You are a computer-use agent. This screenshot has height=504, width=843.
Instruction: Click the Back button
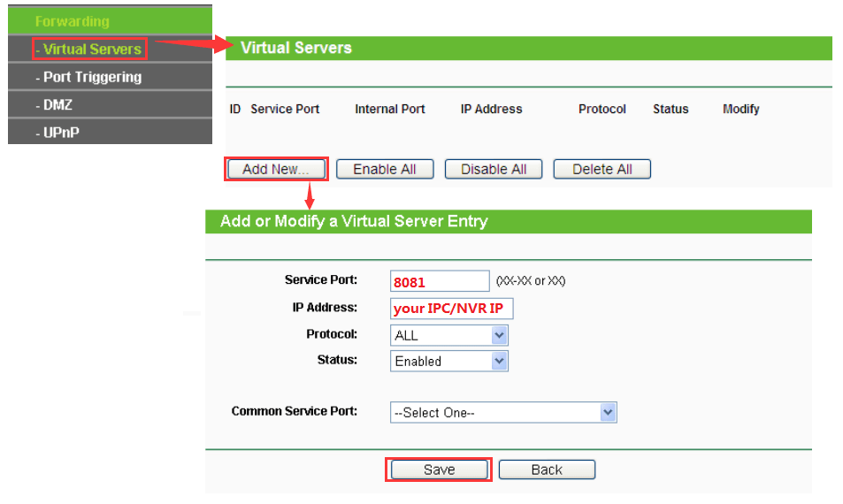(547, 470)
